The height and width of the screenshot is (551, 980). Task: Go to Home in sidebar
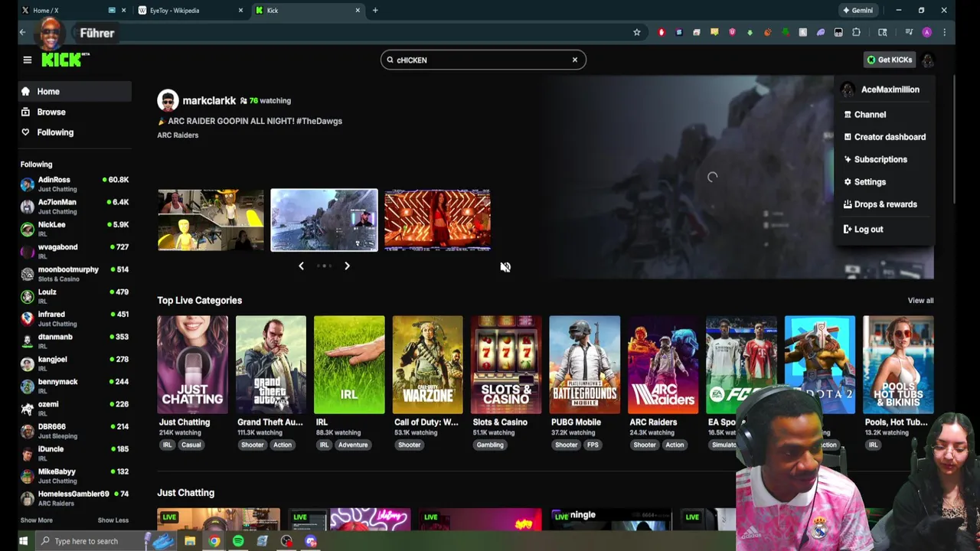75,91
